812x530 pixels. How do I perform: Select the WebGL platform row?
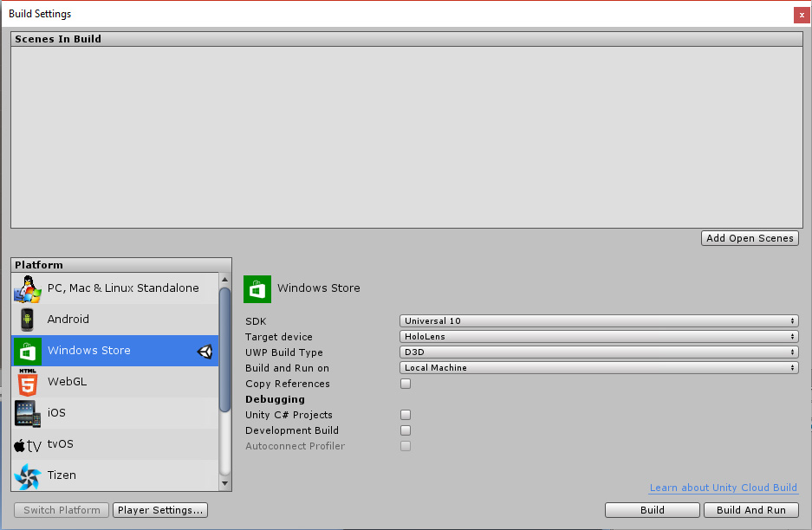tap(115, 381)
